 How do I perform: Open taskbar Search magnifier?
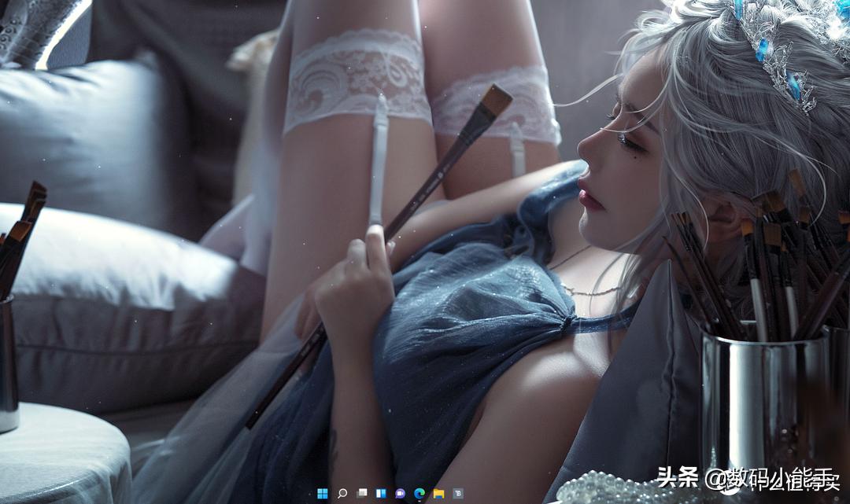[x=342, y=493]
